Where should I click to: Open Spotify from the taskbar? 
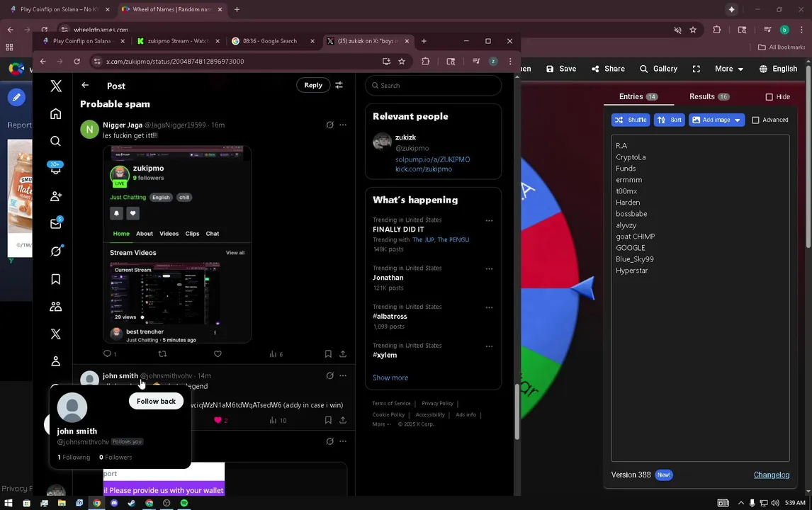coord(184,503)
